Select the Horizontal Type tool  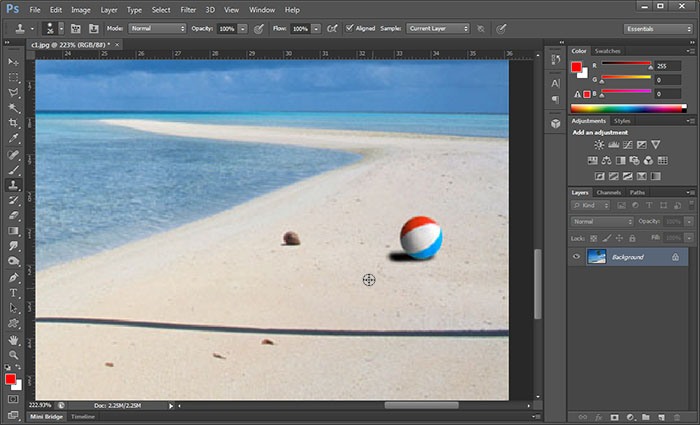(13, 293)
